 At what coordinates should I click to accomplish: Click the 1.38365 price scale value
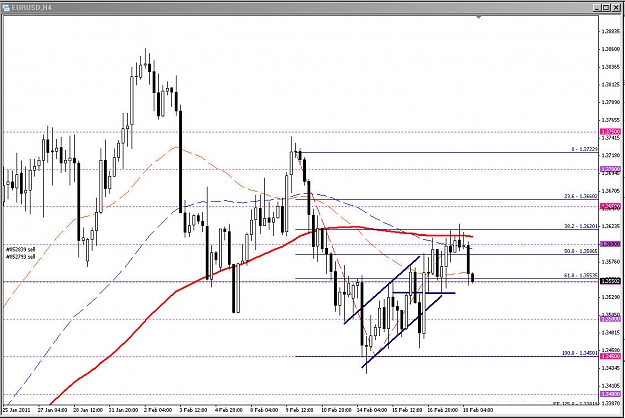pos(611,67)
